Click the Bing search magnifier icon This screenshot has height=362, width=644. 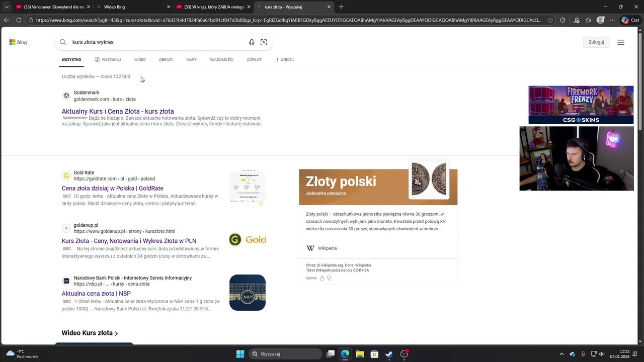[x=63, y=42]
